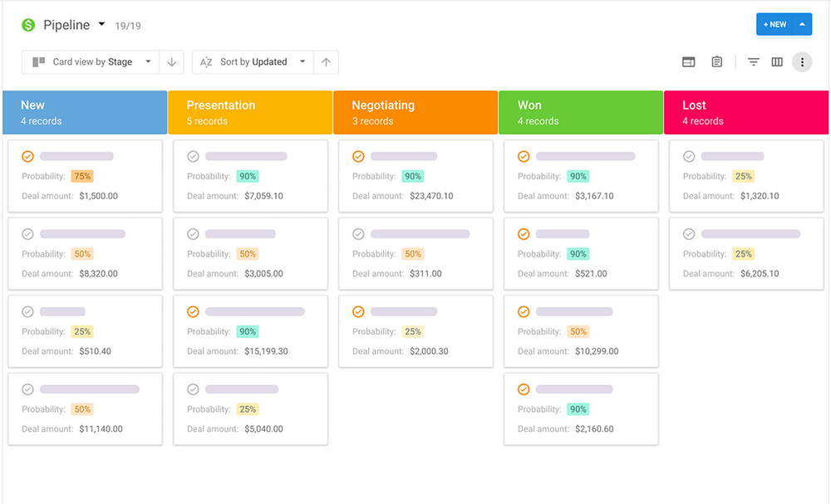
Task: Click the green dollar Pipeline logo
Action: click(29, 25)
